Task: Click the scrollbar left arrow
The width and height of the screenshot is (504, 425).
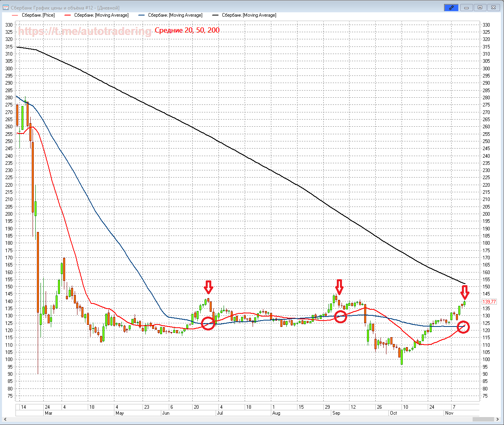Action: (5, 419)
